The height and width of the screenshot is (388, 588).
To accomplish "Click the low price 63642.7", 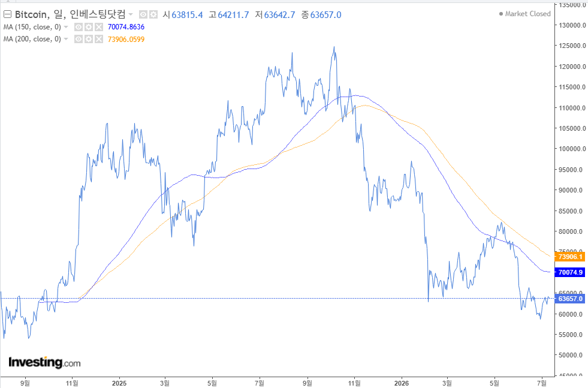I will click(279, 14).
